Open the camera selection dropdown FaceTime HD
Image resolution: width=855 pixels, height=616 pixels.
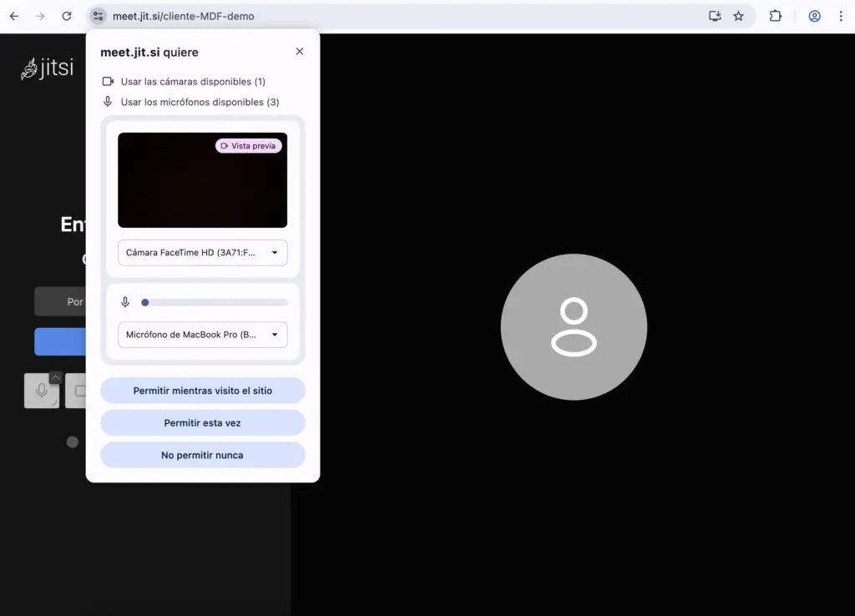(203, 253)
